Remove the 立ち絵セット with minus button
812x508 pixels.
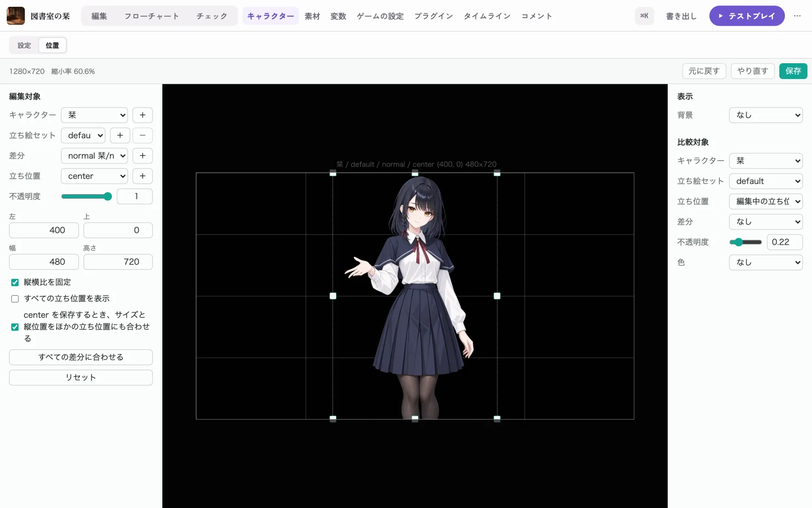click(x=143, y=135)
